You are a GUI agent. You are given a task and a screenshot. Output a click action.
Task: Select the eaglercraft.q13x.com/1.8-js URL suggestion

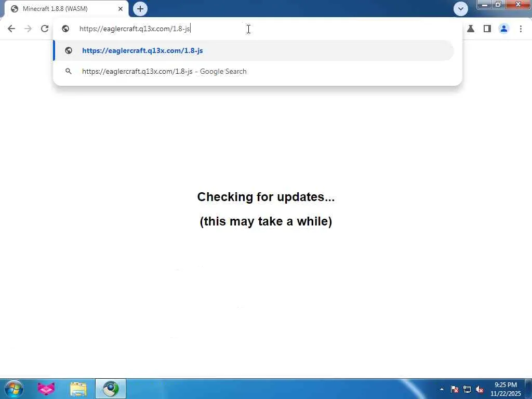coord(254,50)
